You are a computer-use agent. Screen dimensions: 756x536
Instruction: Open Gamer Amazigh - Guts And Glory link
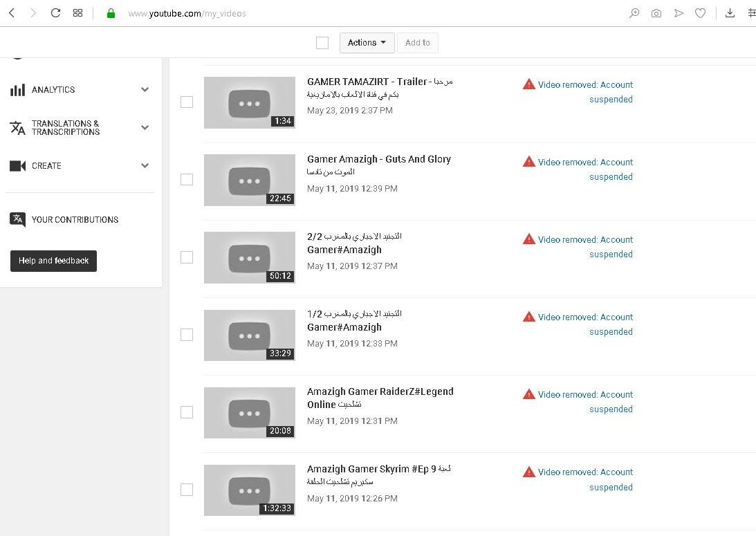(379, 165)
